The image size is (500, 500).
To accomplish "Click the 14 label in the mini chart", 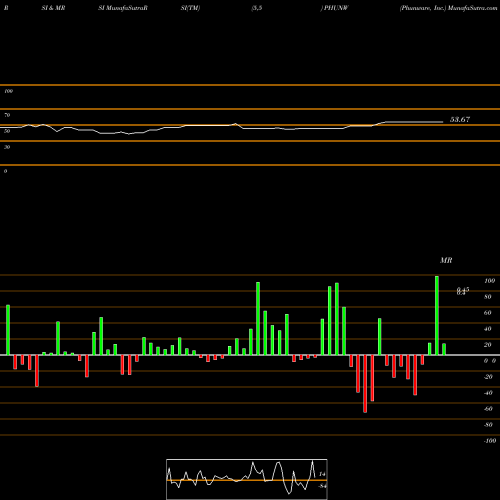I will 322,474.
